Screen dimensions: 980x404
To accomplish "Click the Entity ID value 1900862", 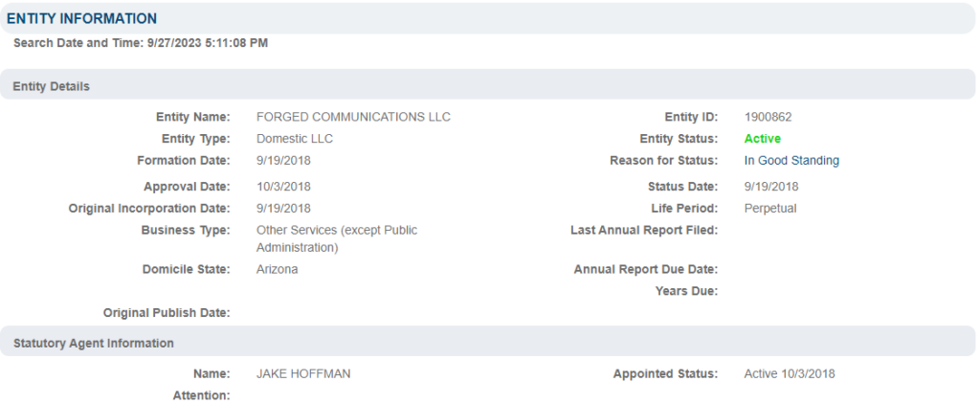I will click(x=768, y=117).
